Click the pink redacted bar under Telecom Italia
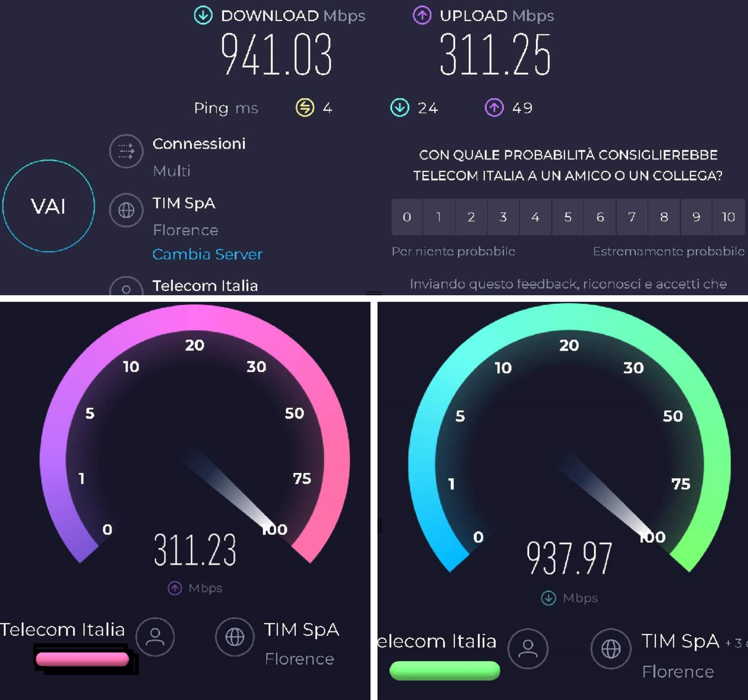This screenshot has width=748, height=700. (82, 659)
